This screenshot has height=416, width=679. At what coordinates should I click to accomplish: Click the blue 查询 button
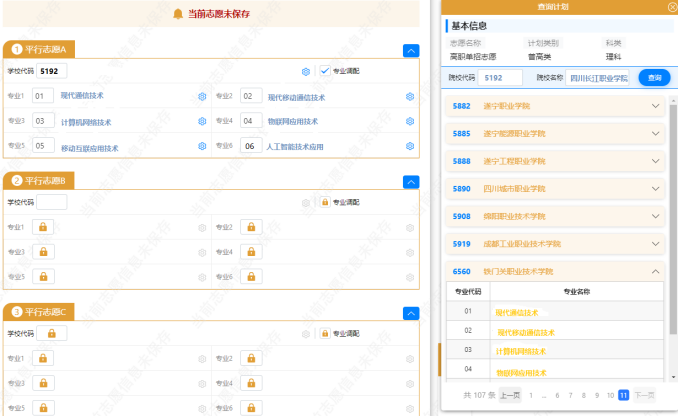click(654, 77)
